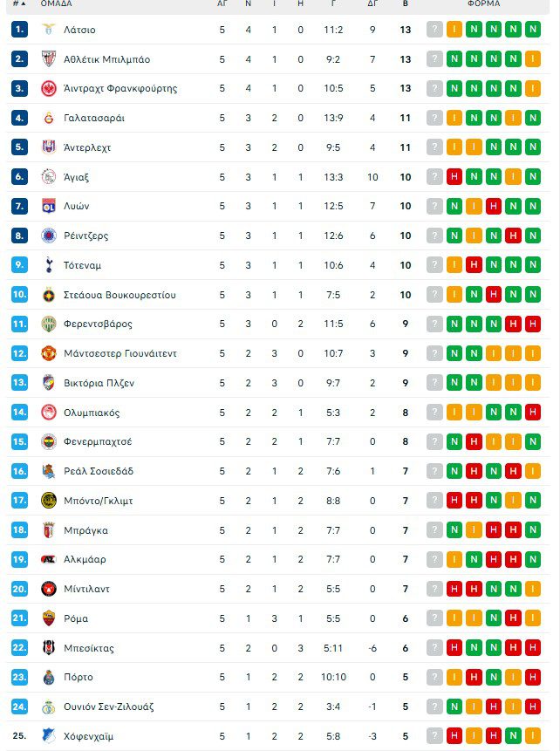Open the Φενερμπαχτσέ team link

click(x=98, y=442)
